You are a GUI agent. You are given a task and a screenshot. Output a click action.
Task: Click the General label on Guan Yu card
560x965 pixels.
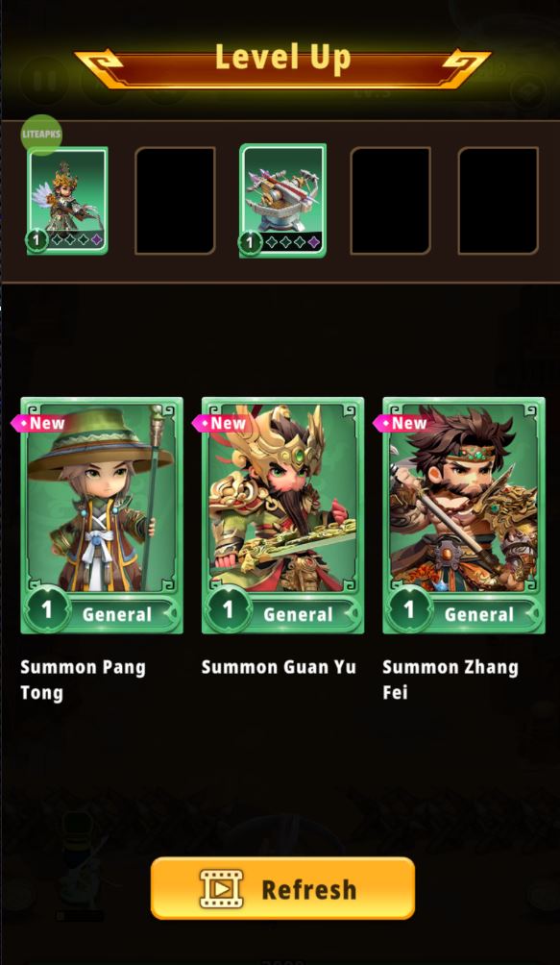pos(298,614)
